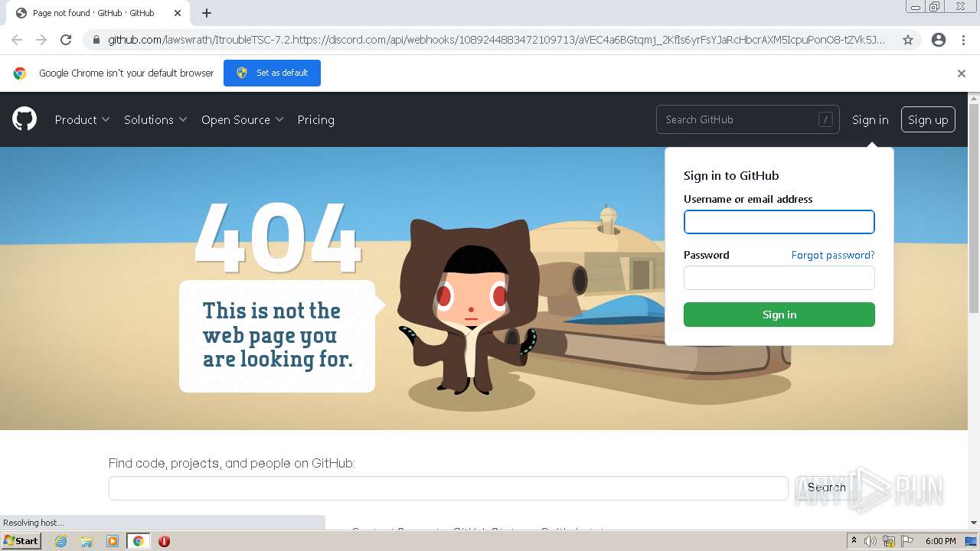Open Internet Explorer from the taskbar
This screenshot has width=980, height=551.
(x=61, y=541)
